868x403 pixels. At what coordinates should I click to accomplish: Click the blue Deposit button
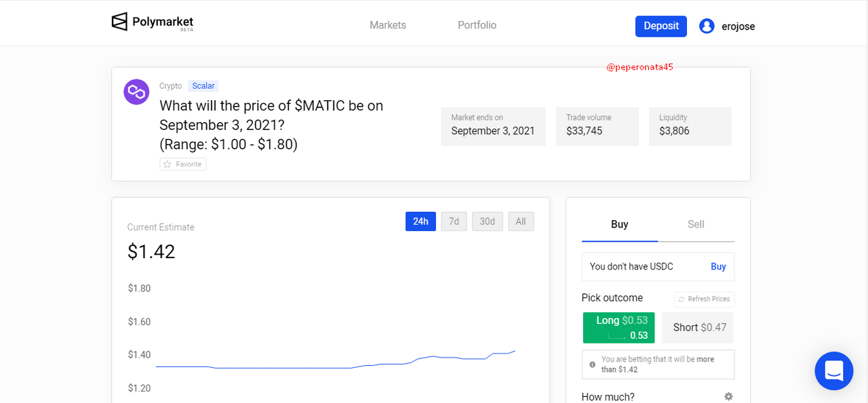(x=661, y=26)
